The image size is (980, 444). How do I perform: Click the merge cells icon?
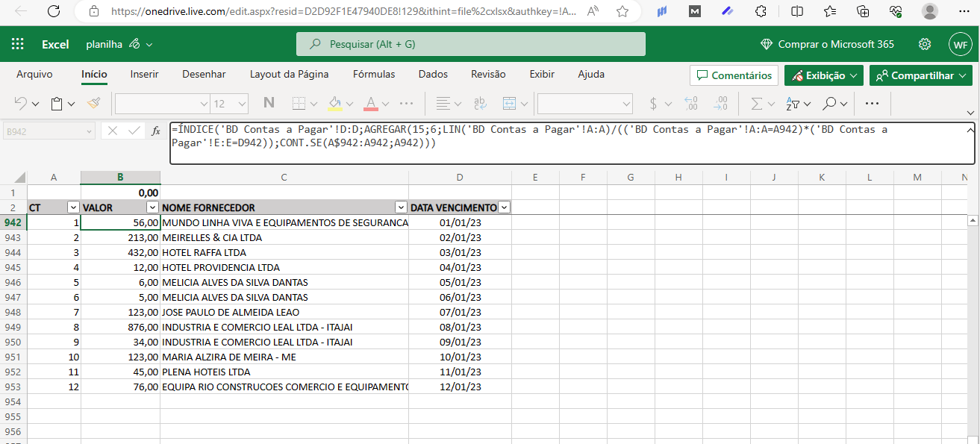pyautogui.click(x=510, y=103)
